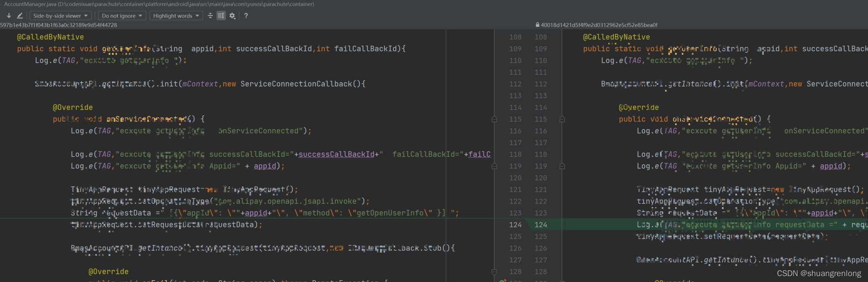Collapse right pane fold marker at line 119
Viewport: 868px width, 282px height.
click(562, 166)
